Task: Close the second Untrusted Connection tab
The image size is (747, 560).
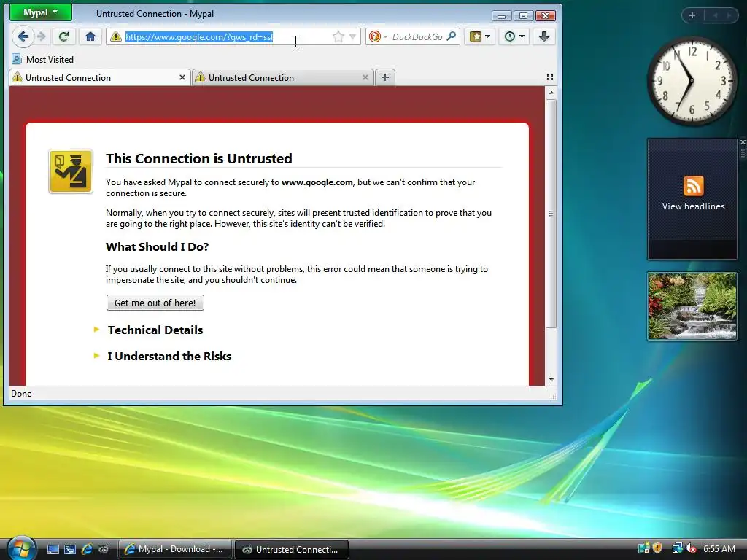Action: [365, 77]
